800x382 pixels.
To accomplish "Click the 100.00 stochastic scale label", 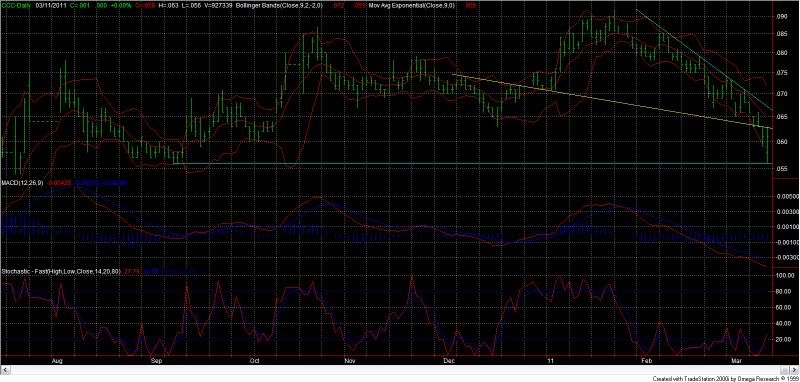I will (x=783, y=275).
